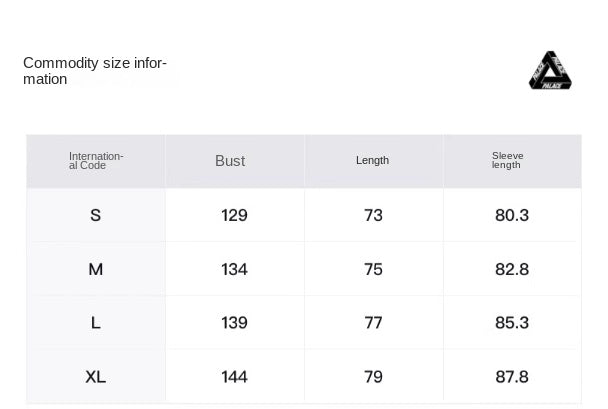
Task: Click length value 73
Action: (373, 215)
